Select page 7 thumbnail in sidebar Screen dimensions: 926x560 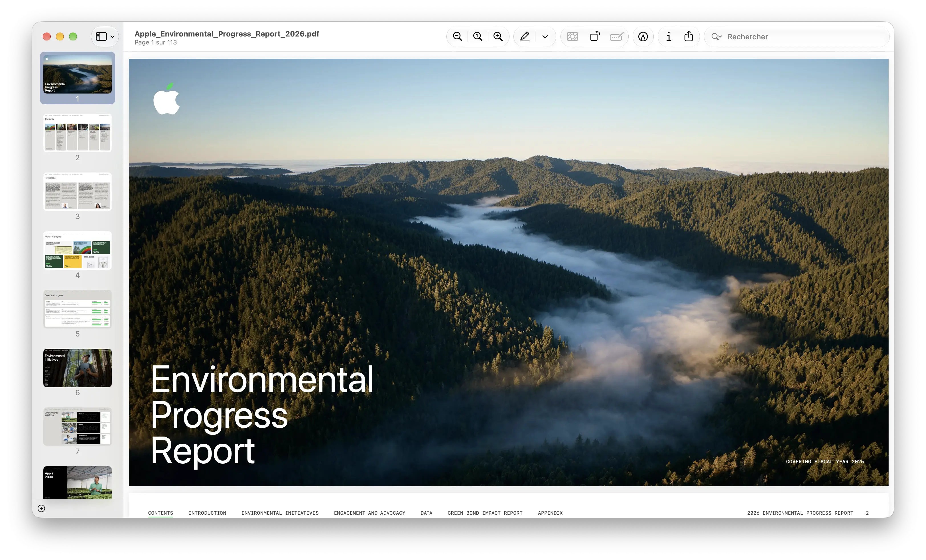(x=78, y=427)
